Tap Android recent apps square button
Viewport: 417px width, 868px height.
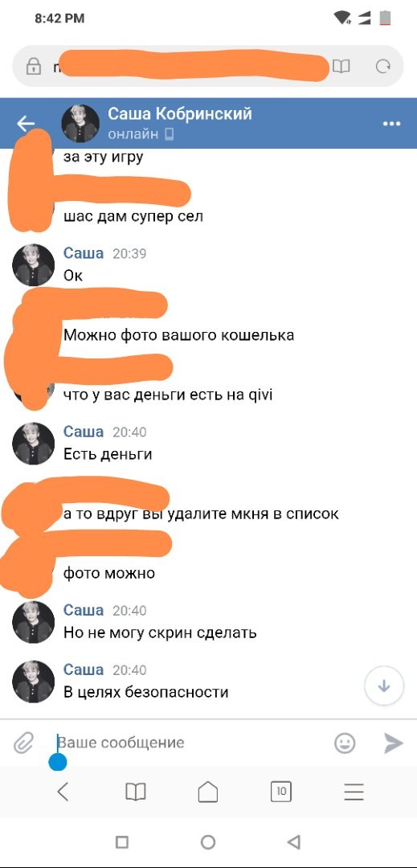click(122, 842)
